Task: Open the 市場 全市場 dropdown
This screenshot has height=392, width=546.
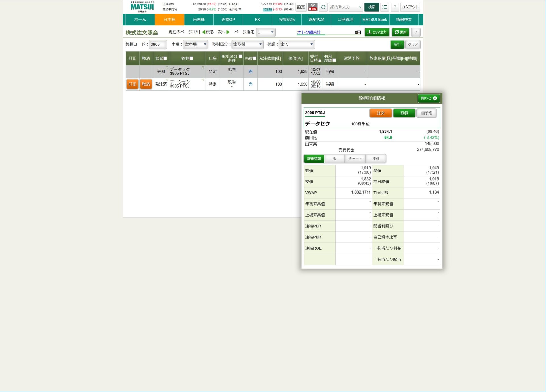Action: pyautogui.click(x=195, y=44)
